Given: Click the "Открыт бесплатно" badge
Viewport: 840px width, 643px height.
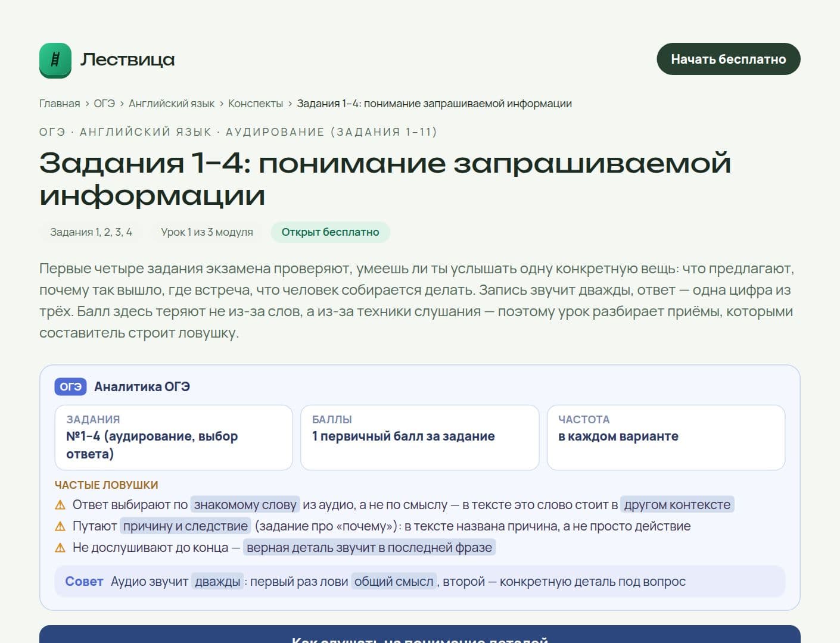Looking at the screenshot, I should [331, 232].
